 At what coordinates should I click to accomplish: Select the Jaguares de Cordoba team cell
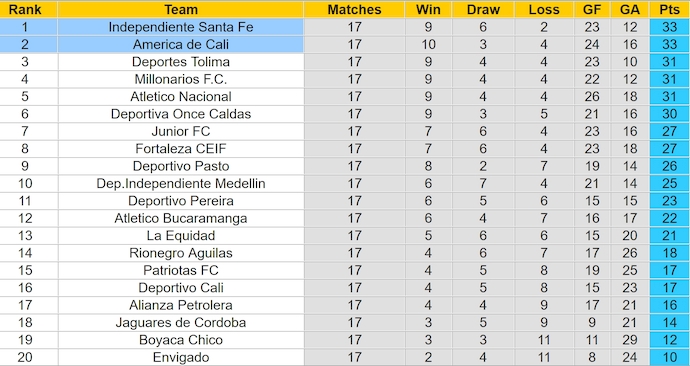180,322
